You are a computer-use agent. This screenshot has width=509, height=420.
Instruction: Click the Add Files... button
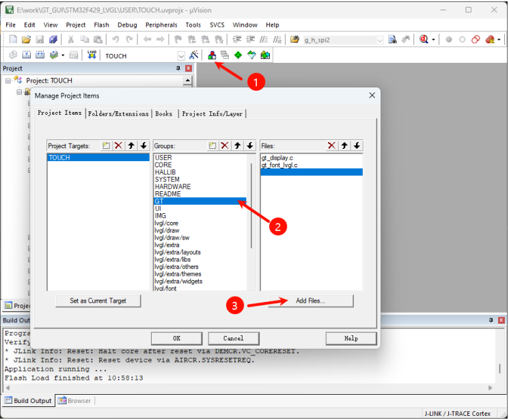(x=310, y=301)
